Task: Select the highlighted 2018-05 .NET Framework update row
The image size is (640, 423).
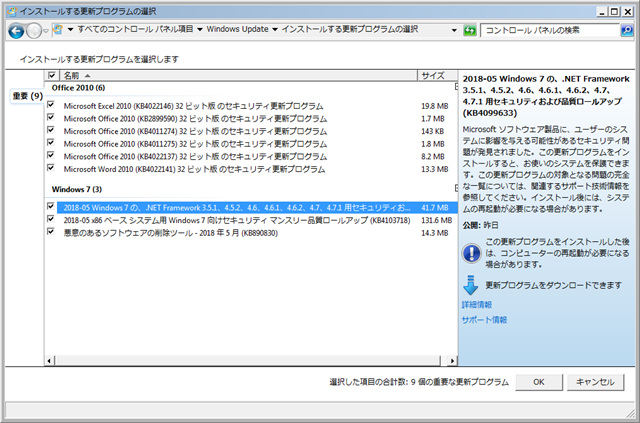Action: point(257,208)
